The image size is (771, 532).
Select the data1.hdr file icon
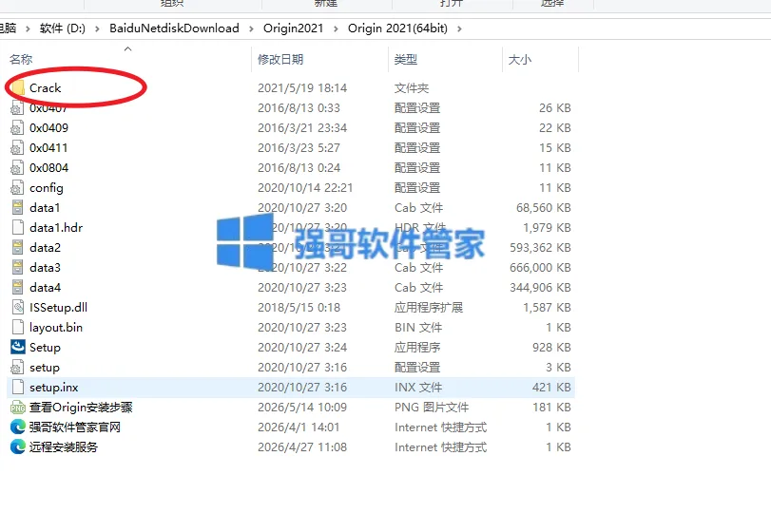17,228
